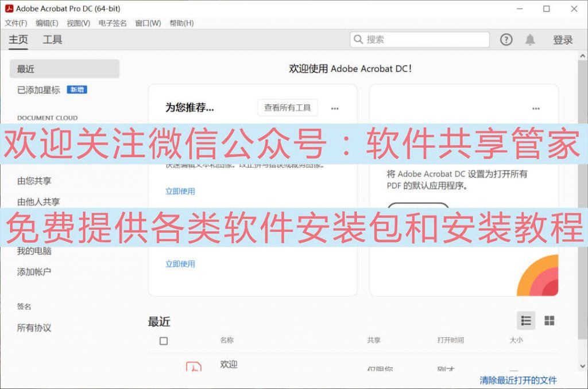Open the 帮助(H) menu
Screen dimensions: 588x389
coord(181,23)
